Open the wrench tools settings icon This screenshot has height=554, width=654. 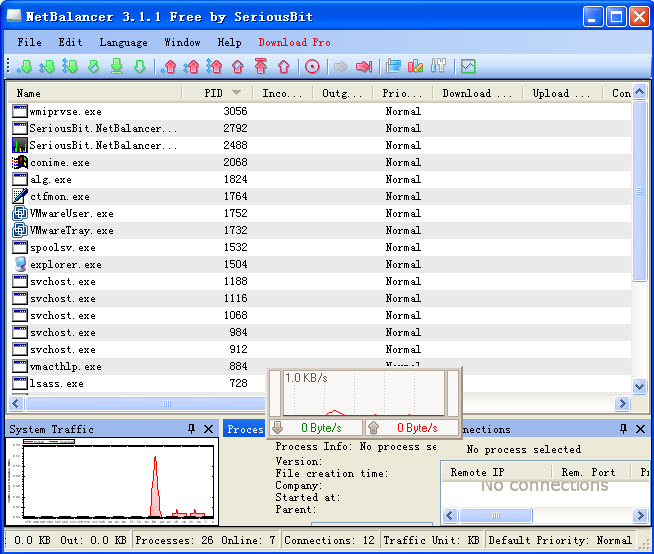tap(438, 67)
